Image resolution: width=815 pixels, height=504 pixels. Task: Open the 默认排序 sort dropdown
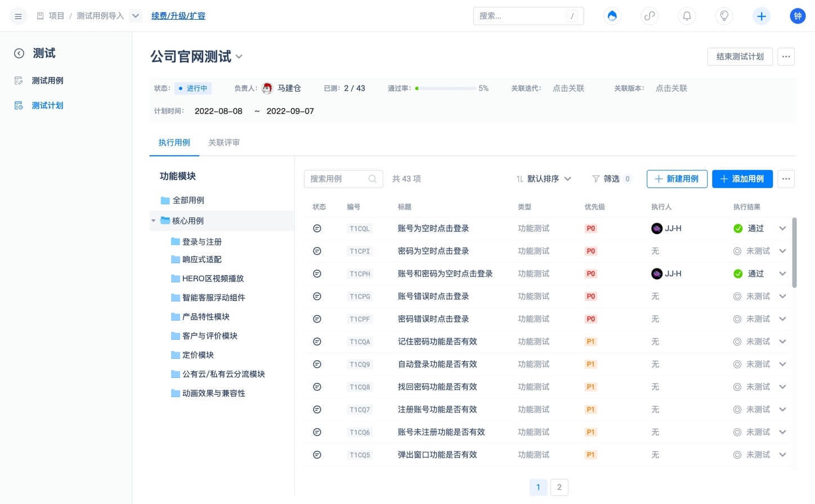(544, 179)
